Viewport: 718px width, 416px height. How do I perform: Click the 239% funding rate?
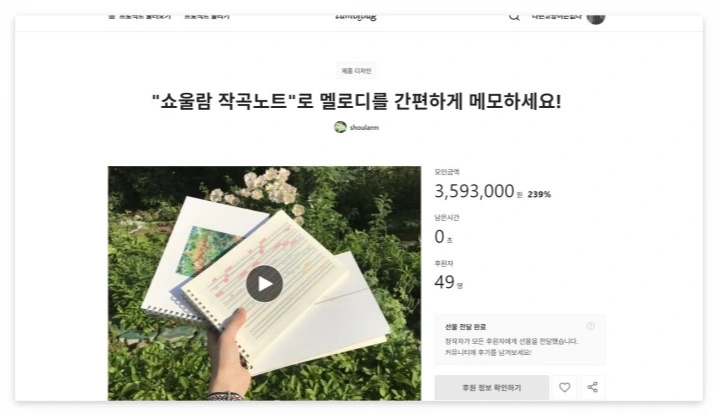point(539,194)
